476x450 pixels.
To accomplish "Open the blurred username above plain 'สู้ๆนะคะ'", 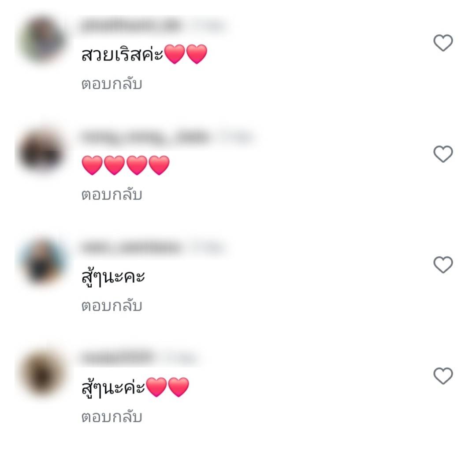I will click(x=131, y=247).
